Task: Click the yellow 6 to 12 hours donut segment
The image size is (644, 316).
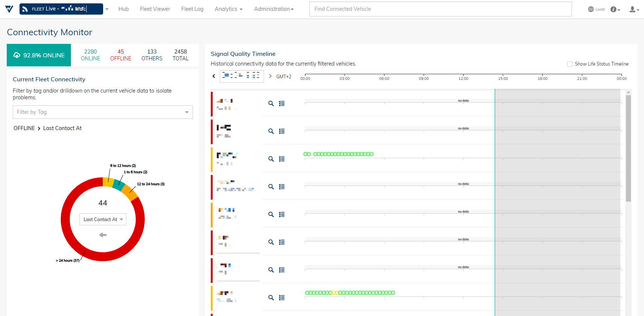Action: [x=108, y=182]
